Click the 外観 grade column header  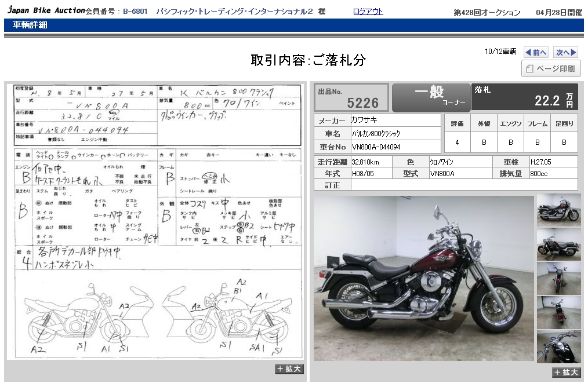point(484,123)
